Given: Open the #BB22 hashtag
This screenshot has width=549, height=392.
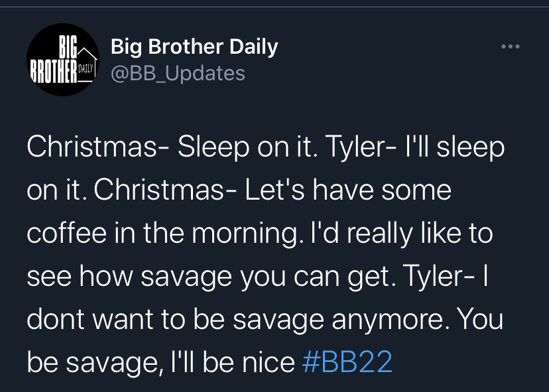Looking at the screenshot, I should coord(347,361).
